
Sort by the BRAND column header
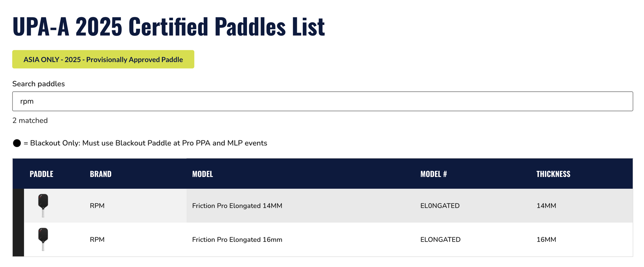pyautogui.click(x=100, y=174)
